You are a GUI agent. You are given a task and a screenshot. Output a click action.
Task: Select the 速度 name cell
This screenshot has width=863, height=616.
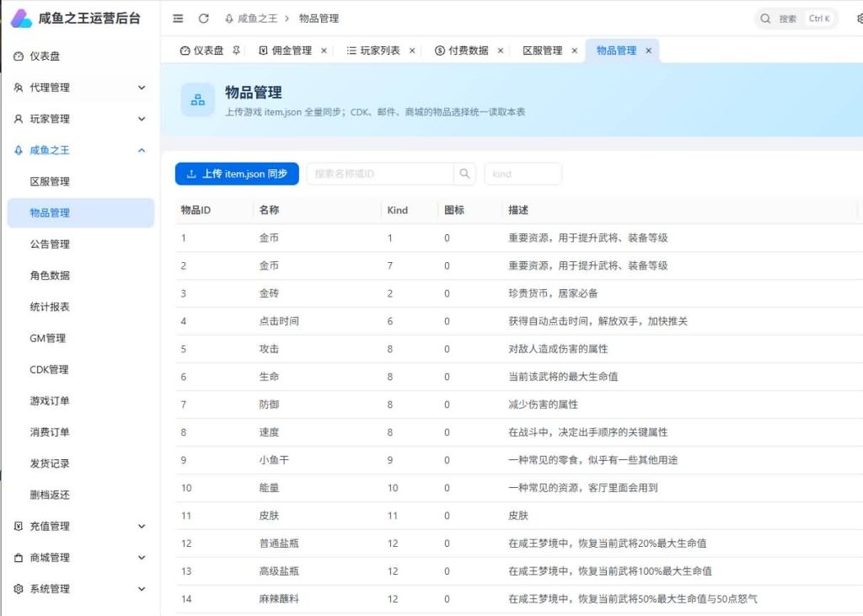pos(269,432)
